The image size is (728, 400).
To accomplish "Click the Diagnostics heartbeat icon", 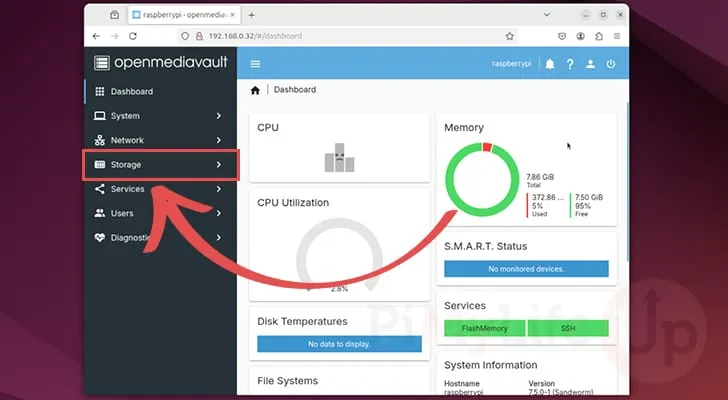I will point(100,237).
